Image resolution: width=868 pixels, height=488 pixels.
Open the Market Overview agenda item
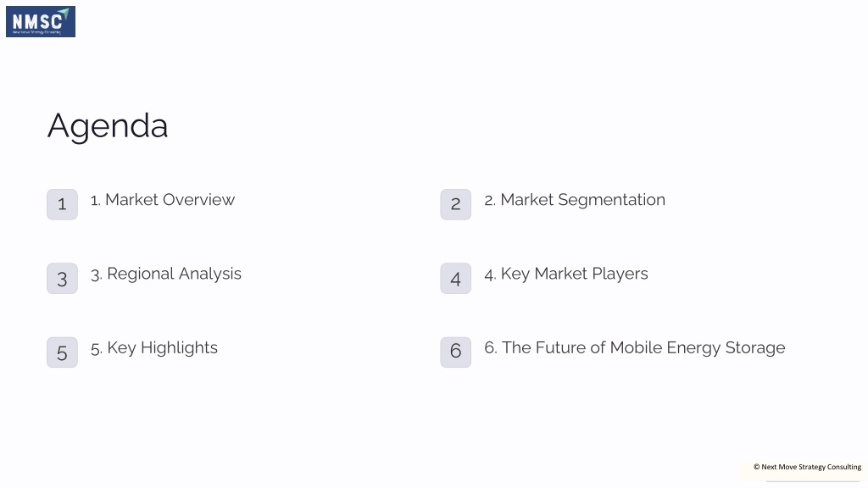coord(163,200)
